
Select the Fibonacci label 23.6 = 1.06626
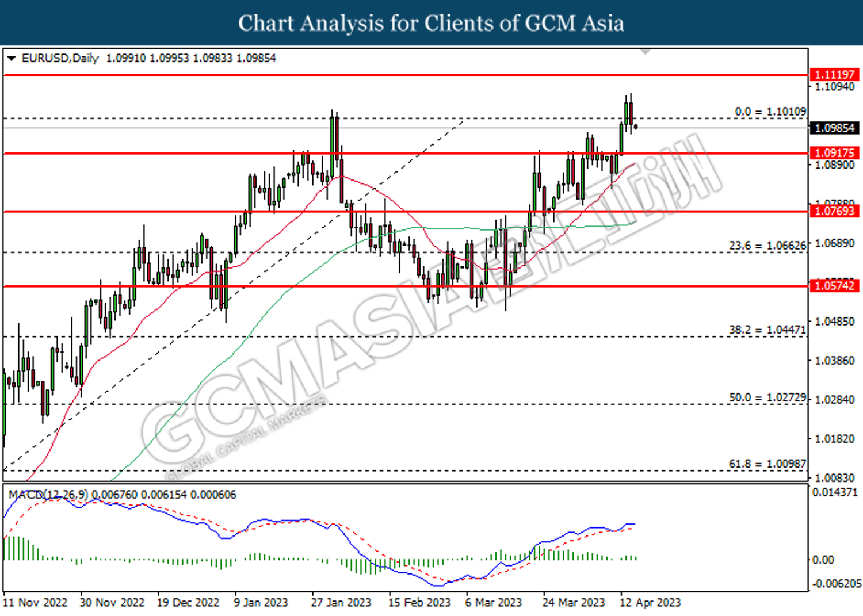tap(767, 246)
